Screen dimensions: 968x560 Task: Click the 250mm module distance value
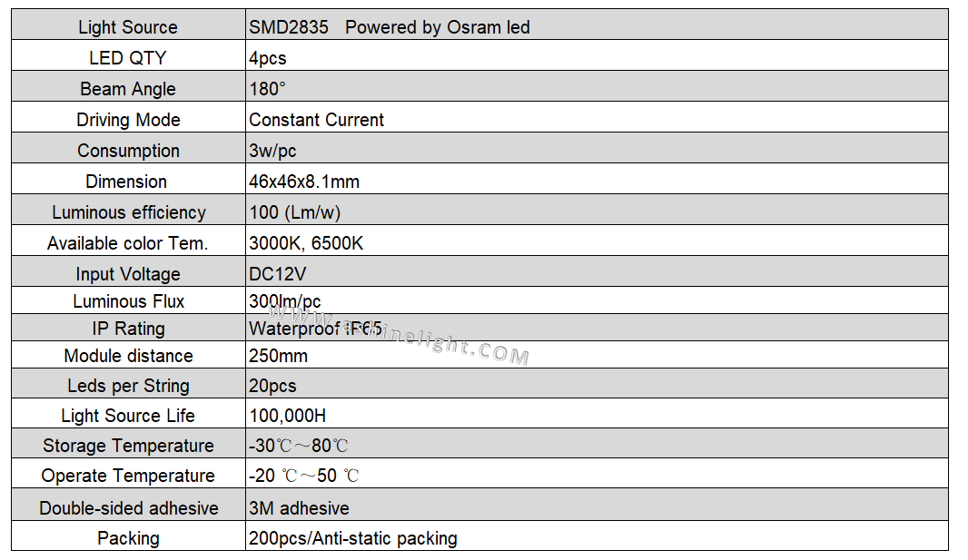pyautogui.click(x=278, y=356)
